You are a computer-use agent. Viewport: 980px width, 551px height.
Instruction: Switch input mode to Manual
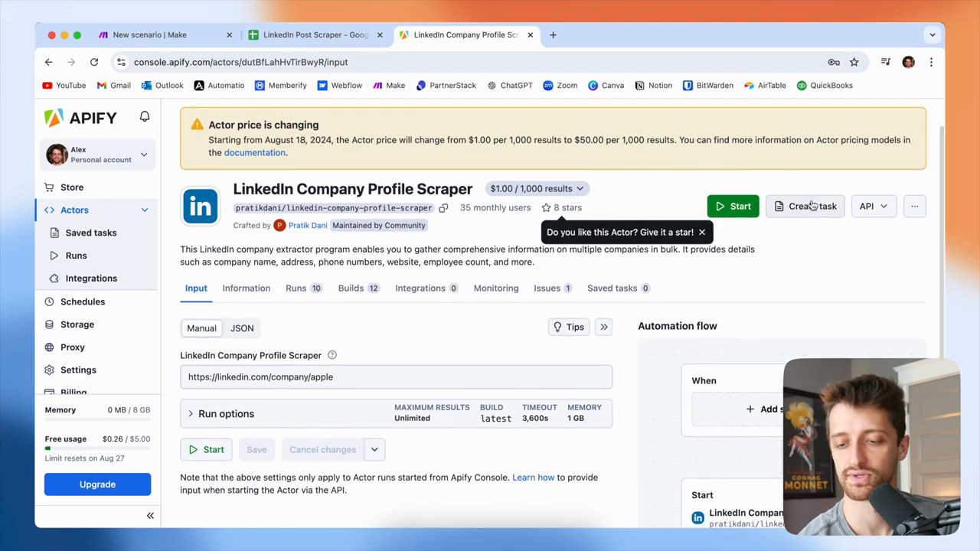pyautogui.click(x=202, y=328)
